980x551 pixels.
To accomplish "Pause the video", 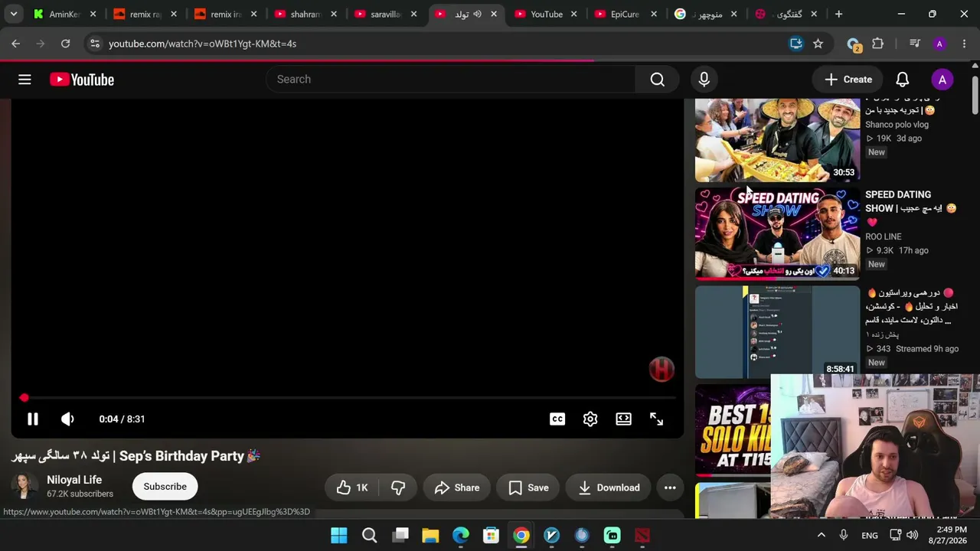I will click(x=33, y=419).
